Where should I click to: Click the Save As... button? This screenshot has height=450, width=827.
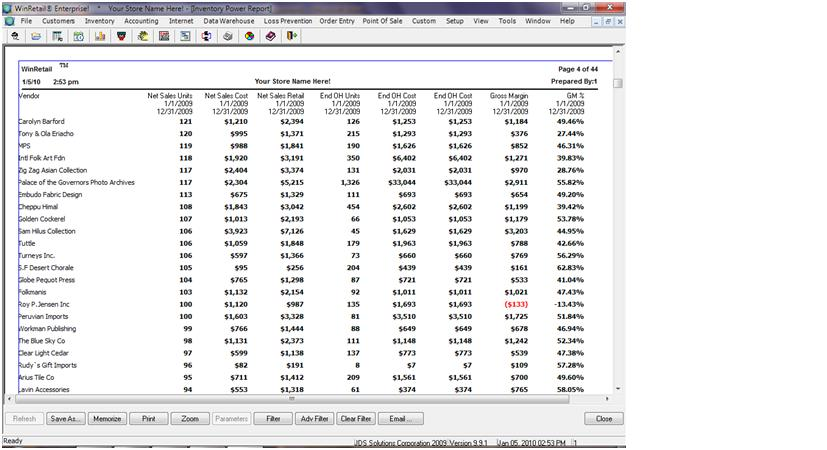(x=67, y=419)
